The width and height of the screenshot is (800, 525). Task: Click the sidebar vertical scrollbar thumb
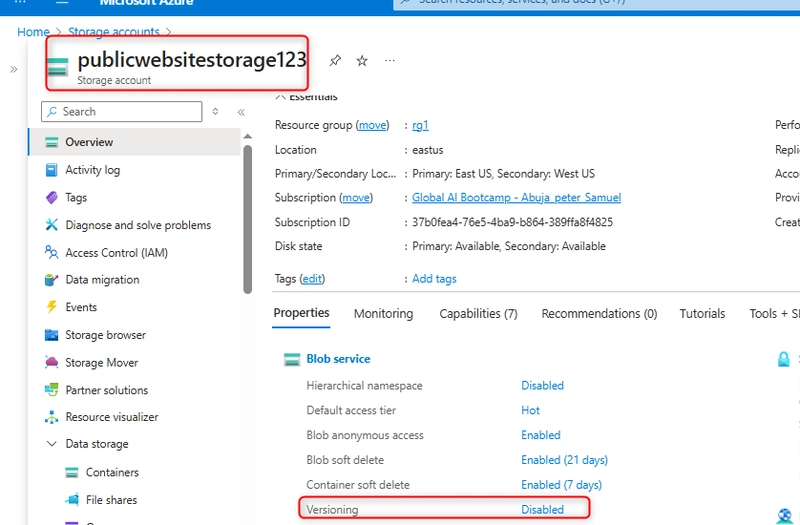click(247, 219)
